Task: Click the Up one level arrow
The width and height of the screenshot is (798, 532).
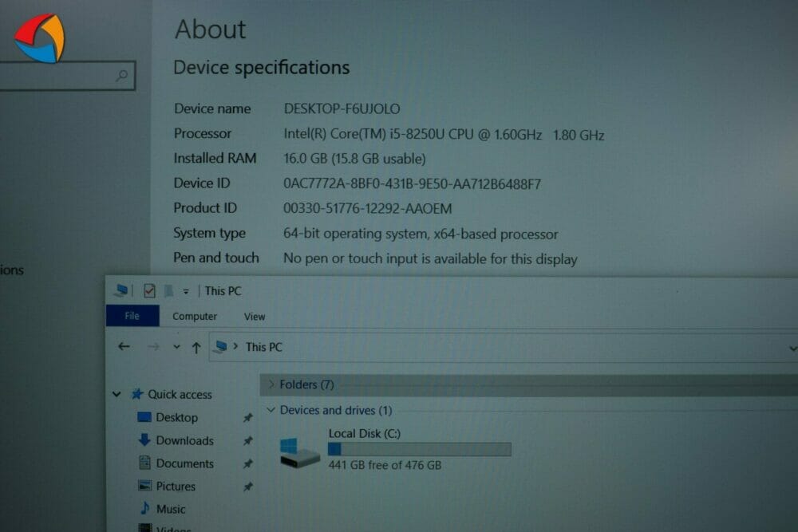Action: 196,348
